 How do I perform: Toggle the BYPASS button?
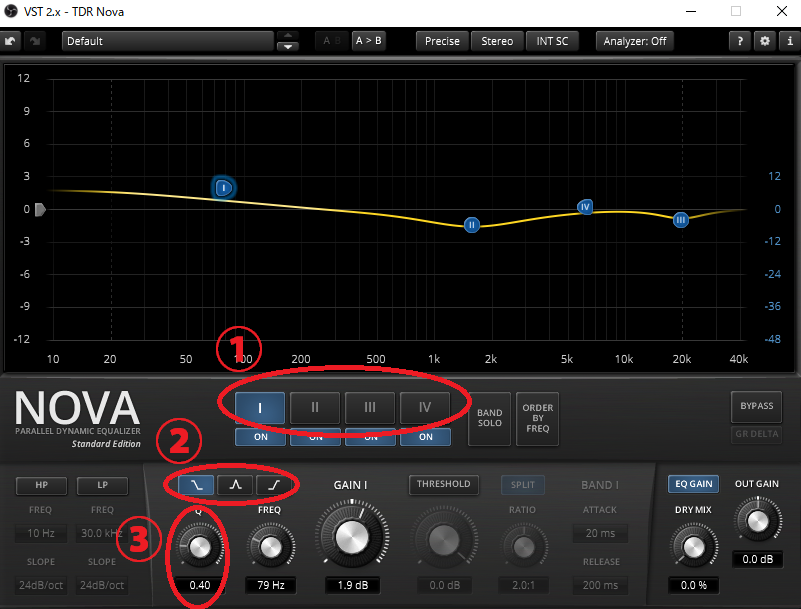pos(757,407)
